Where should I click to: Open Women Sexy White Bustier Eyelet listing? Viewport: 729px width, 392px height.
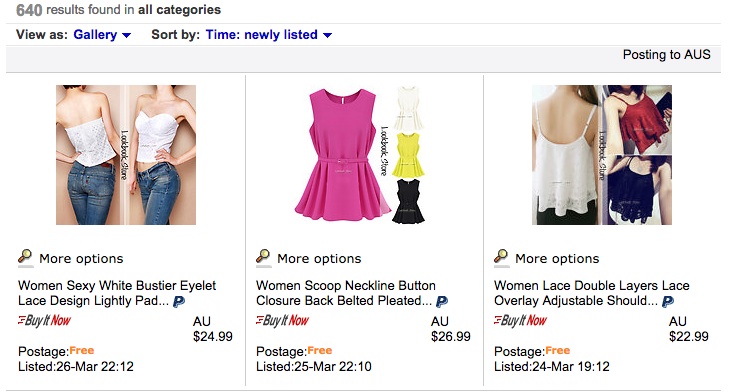(117, 293)
